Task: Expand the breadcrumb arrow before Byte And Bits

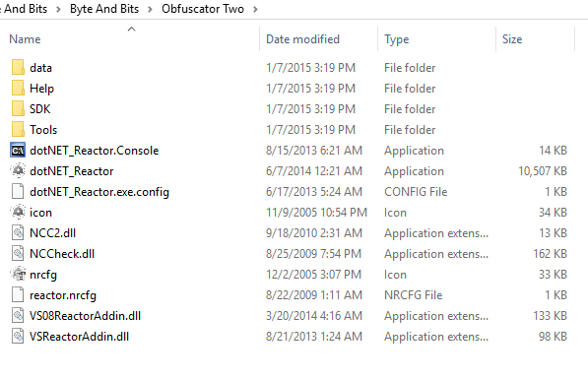Action: (58, 9)
